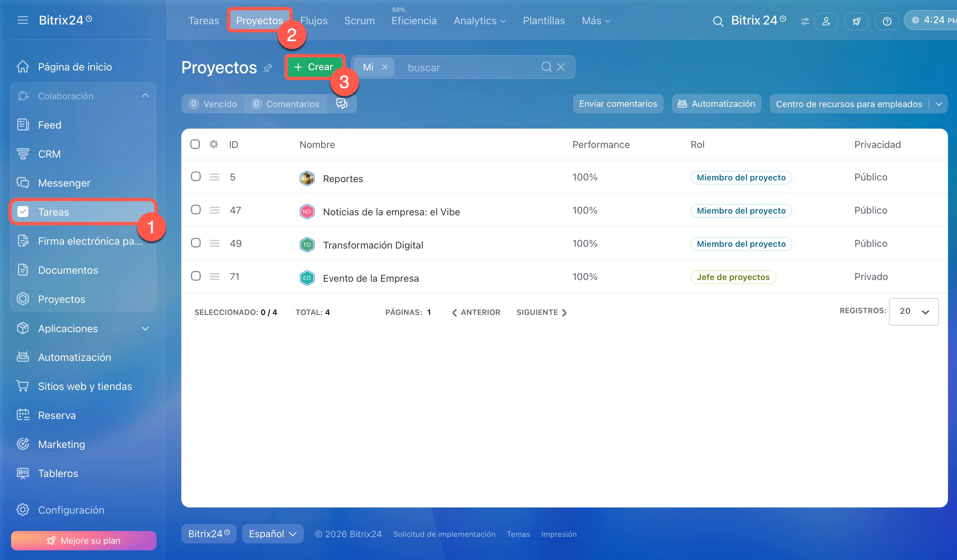Viewport: 957px width, 560px height.
Task: Click the Automatización toolbar button
Action: 716,104
